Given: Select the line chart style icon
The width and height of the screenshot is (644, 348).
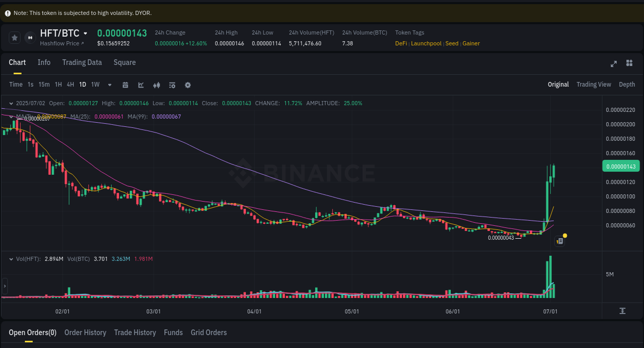Looking at the screenshot, I should click(x=141, y=85).
